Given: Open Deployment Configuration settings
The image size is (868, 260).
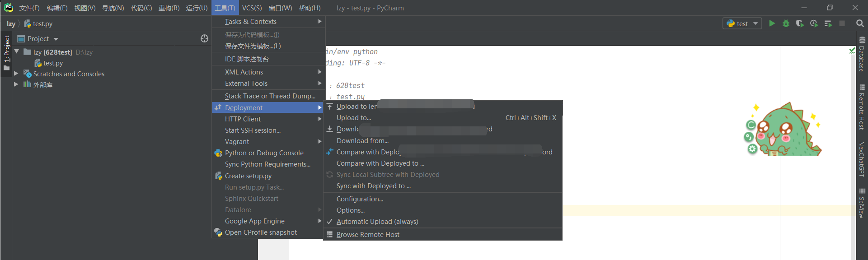Looking at the screenshot, I should coord(360,199).
